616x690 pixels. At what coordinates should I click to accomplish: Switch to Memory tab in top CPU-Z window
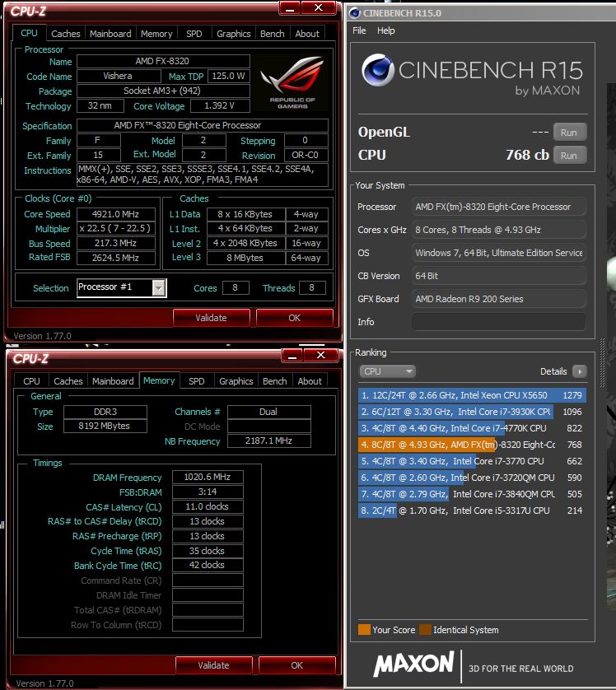pyautogui.click(x=156, y=34)
